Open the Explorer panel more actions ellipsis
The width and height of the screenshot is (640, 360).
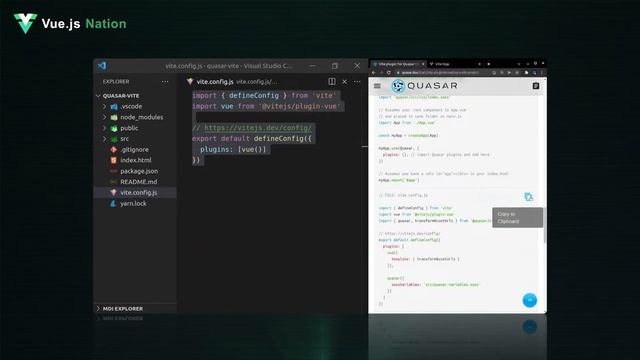165,82
